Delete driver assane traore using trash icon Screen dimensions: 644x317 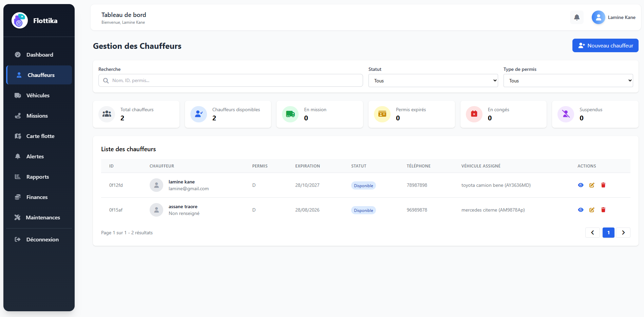(603, 210)
